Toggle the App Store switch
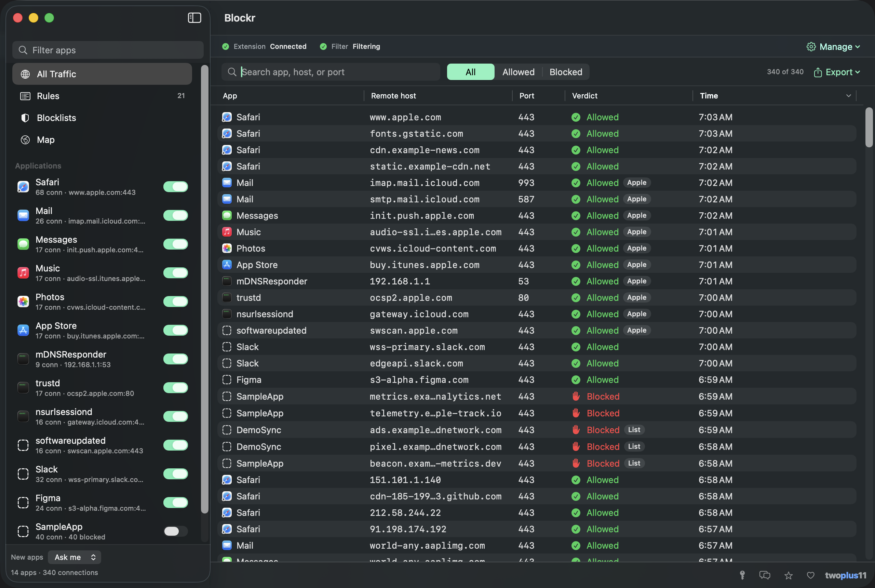 (175, 330)
